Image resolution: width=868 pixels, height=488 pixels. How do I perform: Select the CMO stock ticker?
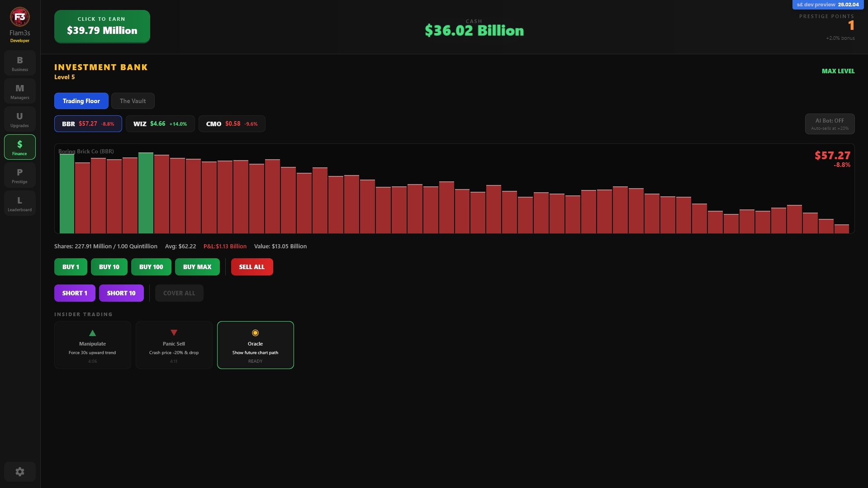232,124
